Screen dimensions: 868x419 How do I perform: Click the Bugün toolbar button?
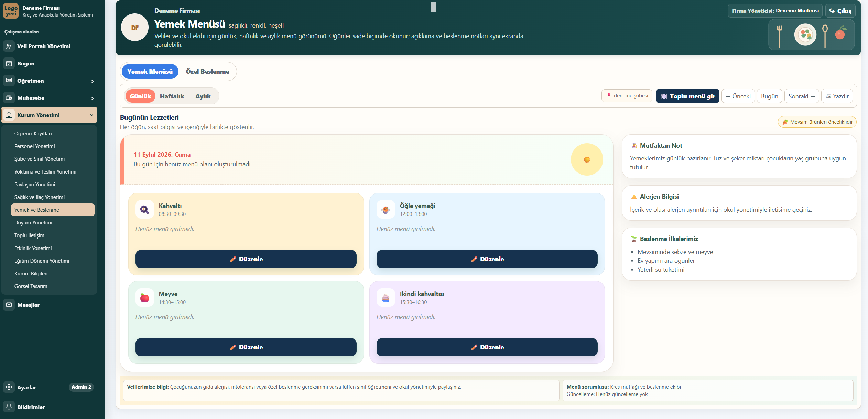pyautogui.click(x=769, y=96)
